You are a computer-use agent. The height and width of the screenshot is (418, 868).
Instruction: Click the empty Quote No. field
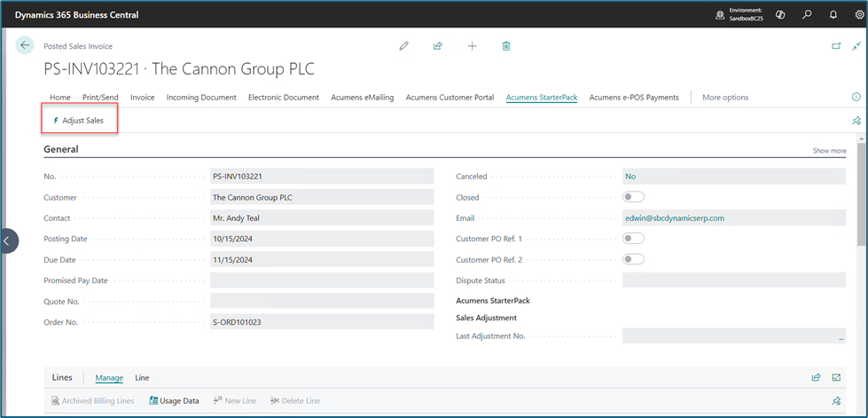click(x=322, y=301)
